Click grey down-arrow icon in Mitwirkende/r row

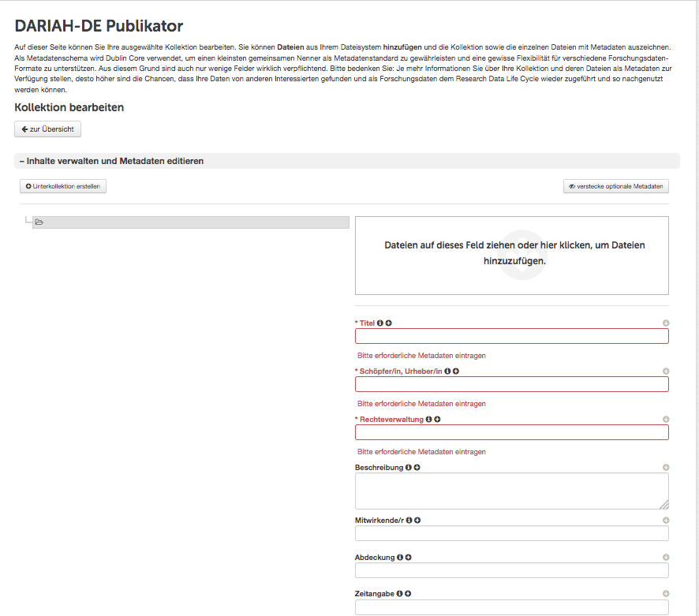pyautogui.click(x=666, y=520)
